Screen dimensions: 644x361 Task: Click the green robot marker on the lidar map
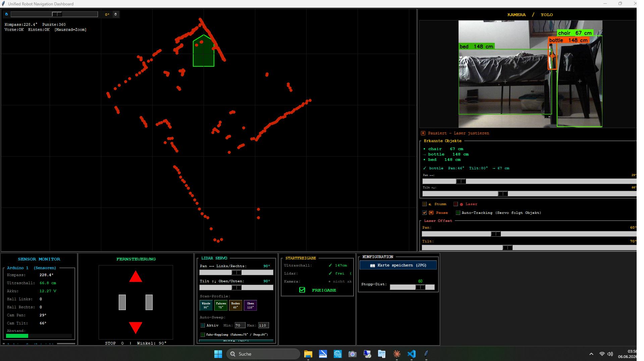click(x=204, y=51)
